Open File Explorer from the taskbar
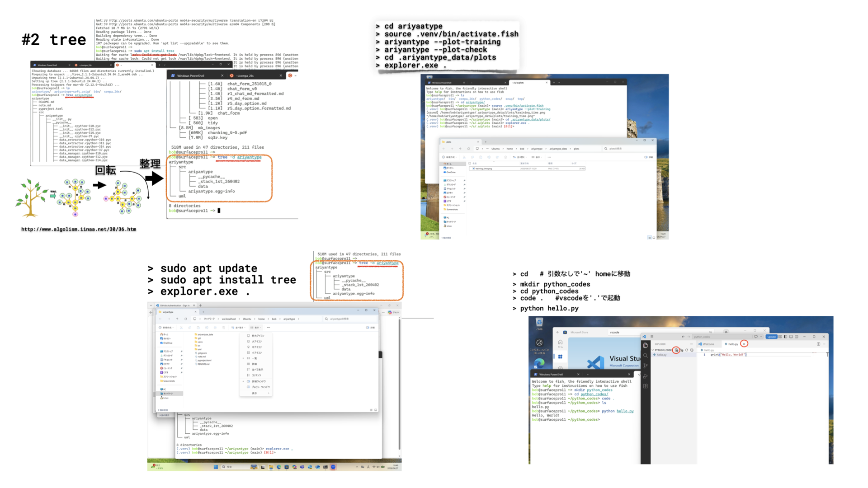This screenshot has width=868, height=488. (x=271, y=467)
